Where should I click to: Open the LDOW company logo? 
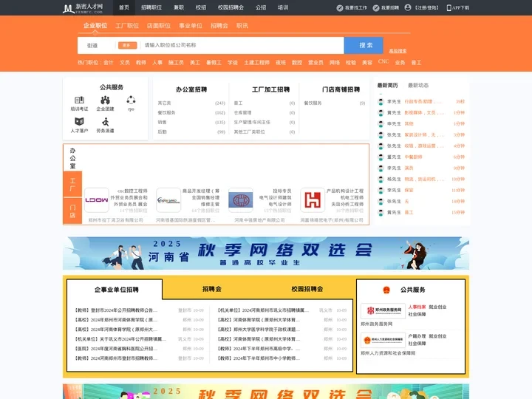(97, 199)
